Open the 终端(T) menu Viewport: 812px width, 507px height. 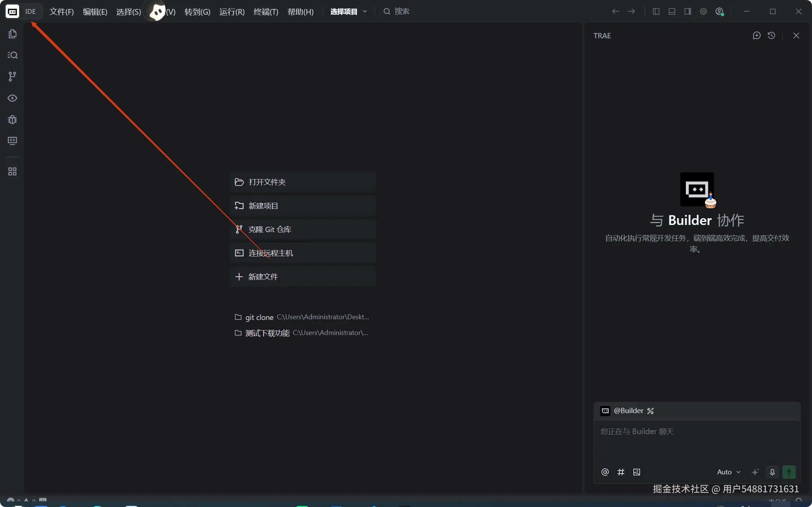click(x=266, y=12)
